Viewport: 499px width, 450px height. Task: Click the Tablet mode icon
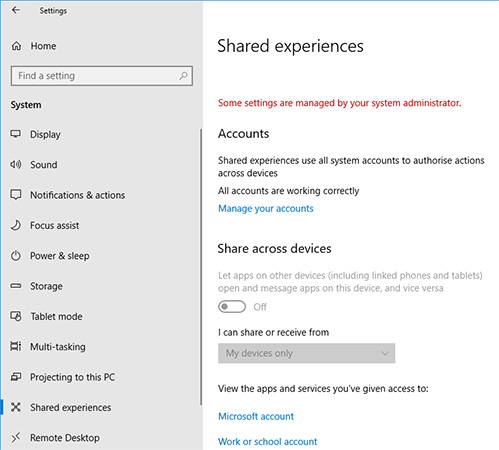[x=16, y=316]
